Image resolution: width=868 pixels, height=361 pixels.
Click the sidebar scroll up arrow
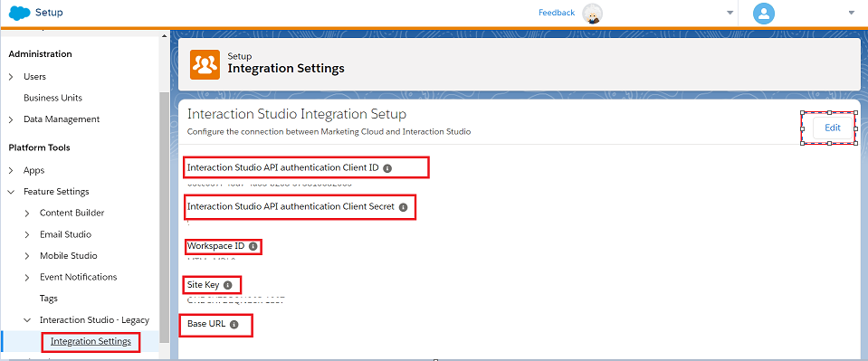[x=165, y=36]
